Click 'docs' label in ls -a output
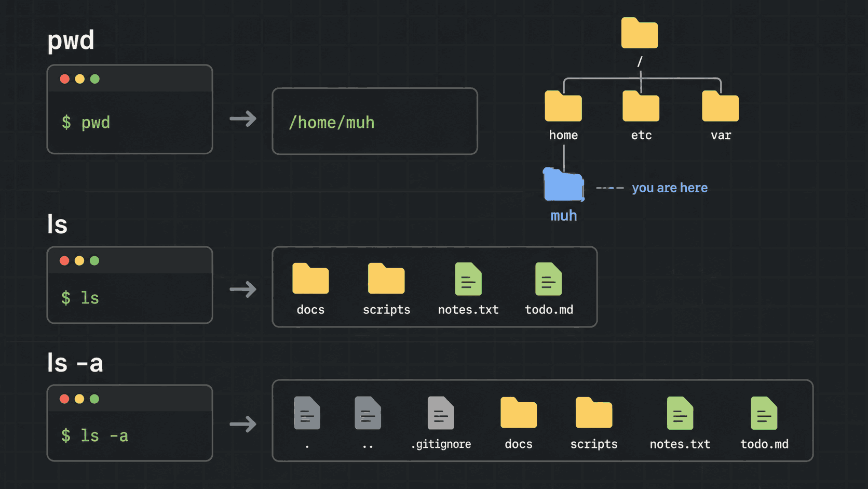Image resolution: width=868 pixels, height=489 pixels. 519,444
